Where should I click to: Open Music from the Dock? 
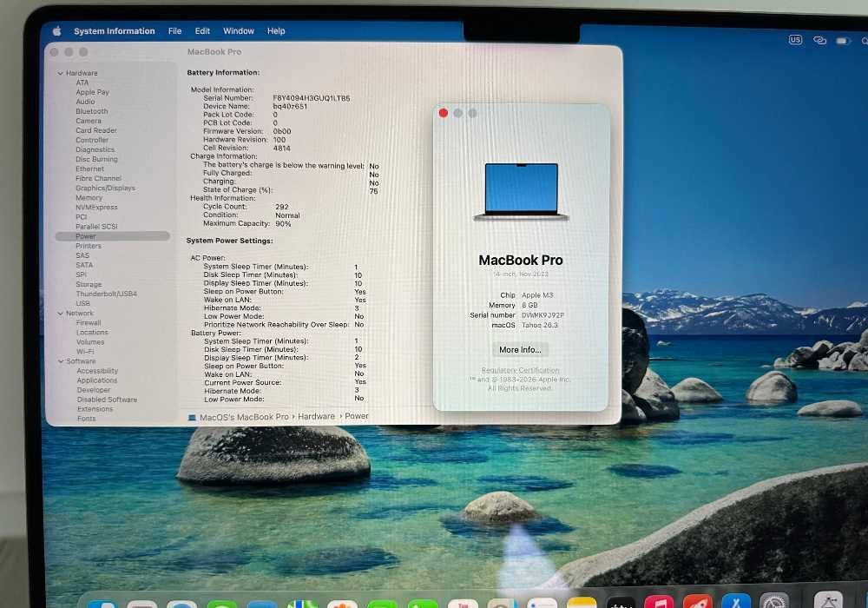point(659,602)
